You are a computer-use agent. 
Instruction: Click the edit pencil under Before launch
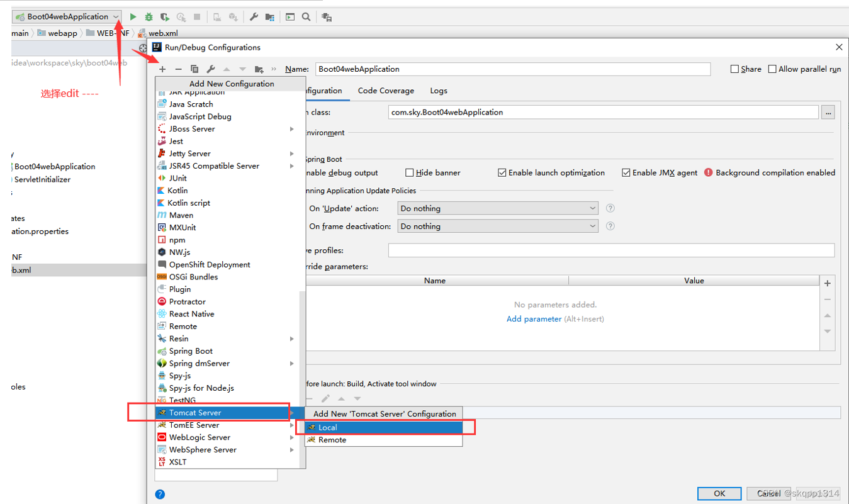325,398
